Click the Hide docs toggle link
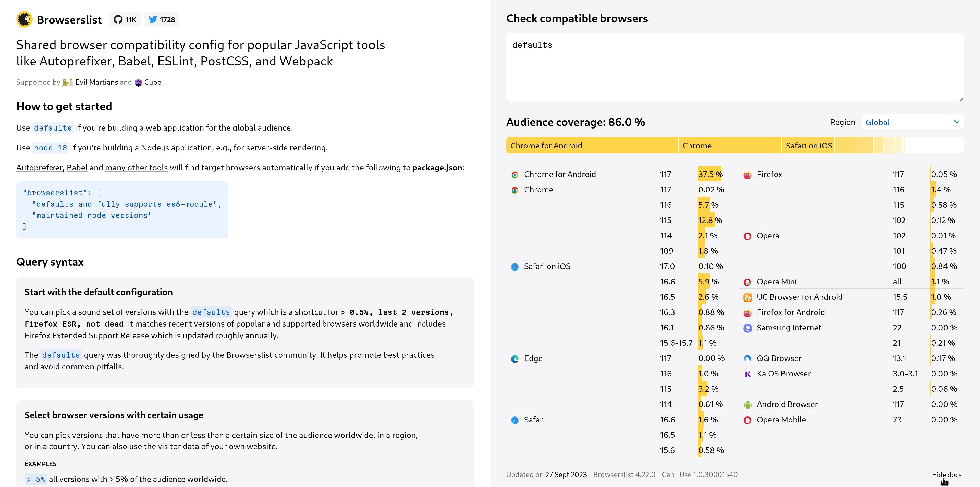Image resolution: width=980 pixels, height=487 pixels. click(x=946, y=474)
